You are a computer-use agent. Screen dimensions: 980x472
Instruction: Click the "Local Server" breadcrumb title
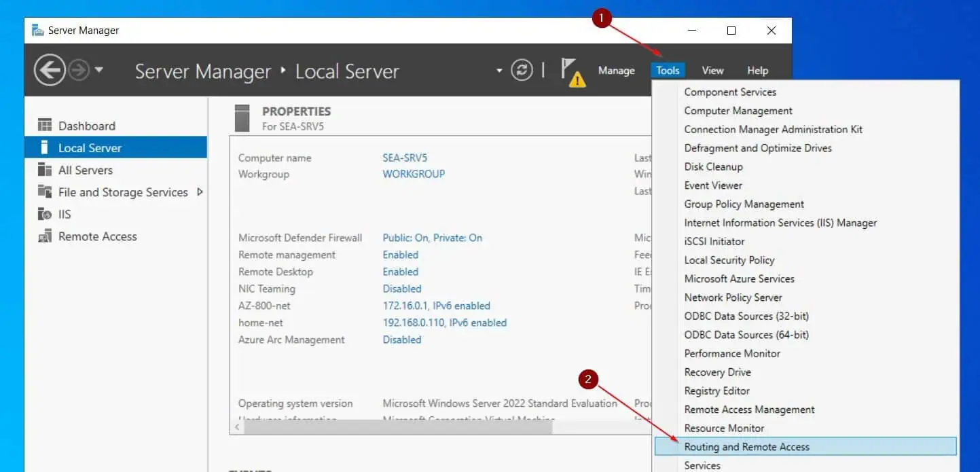point(347,71)
